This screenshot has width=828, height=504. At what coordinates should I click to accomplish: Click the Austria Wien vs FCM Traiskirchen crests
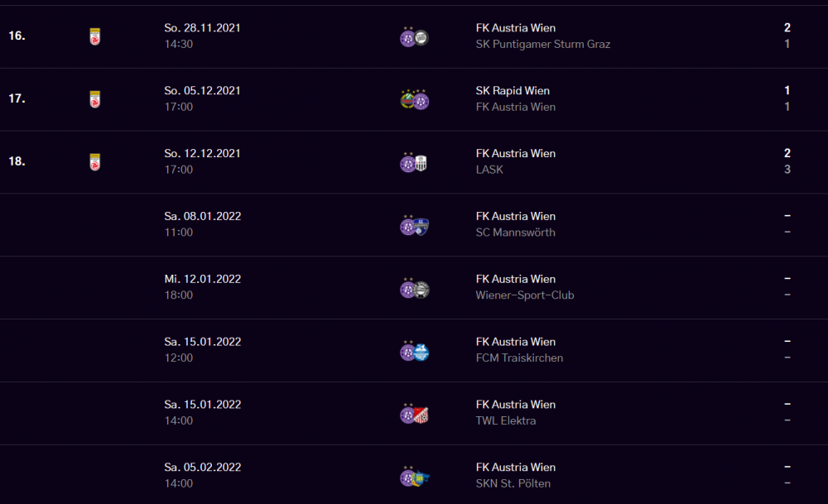415,350
